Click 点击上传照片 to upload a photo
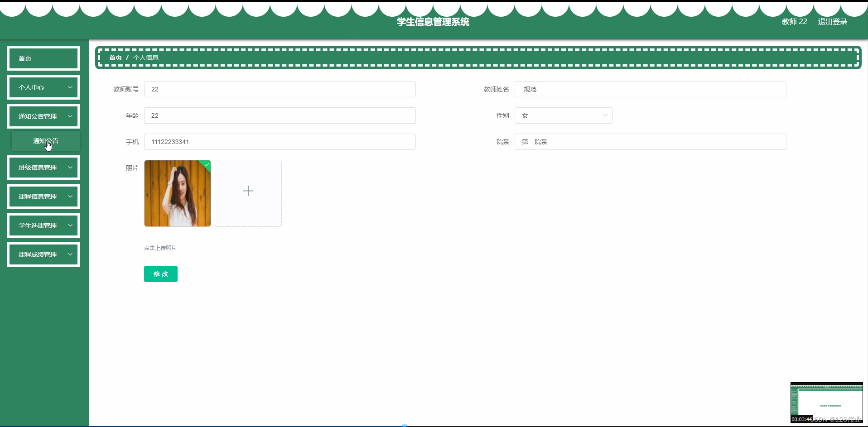The width and height of the screenshot is (868, 427). tap(160, 248)
